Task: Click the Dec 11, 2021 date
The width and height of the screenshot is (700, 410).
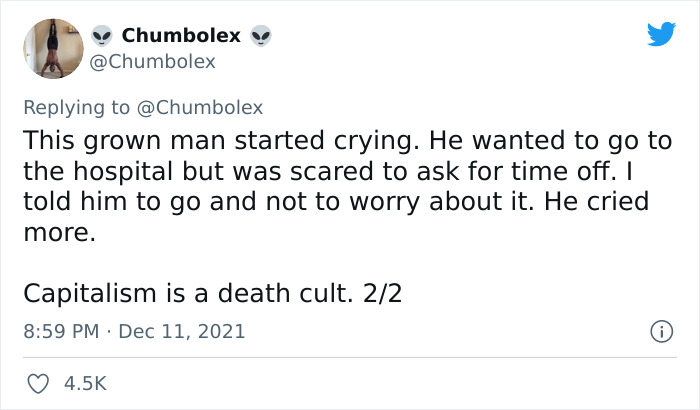Action: click(182, 330)
